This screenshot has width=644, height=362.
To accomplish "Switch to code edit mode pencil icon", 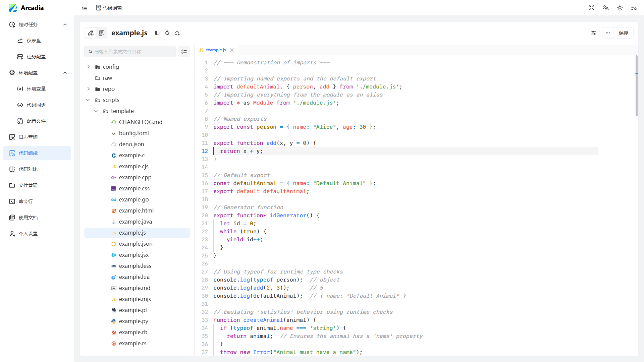I will (x=91, y=33).
